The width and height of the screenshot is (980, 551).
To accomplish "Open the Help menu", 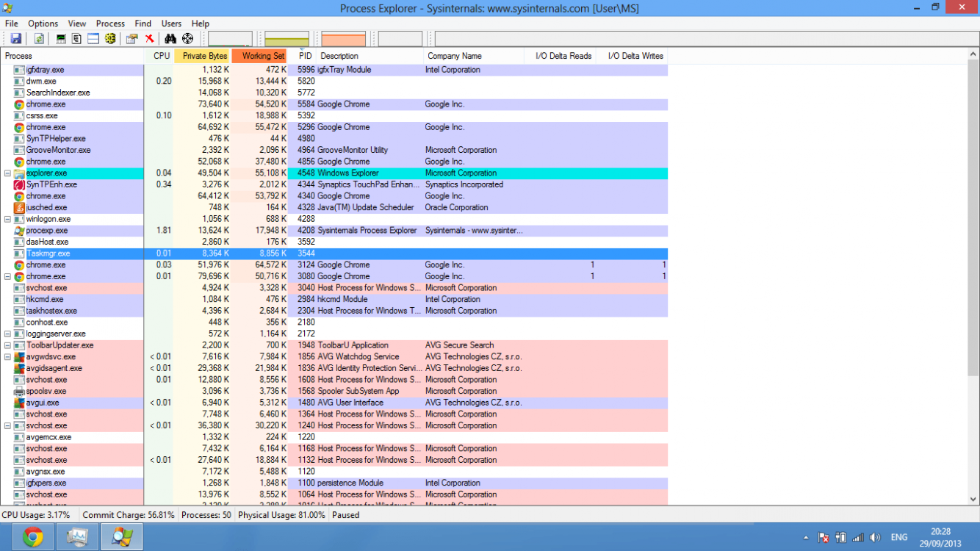I will tap(201, 24).
